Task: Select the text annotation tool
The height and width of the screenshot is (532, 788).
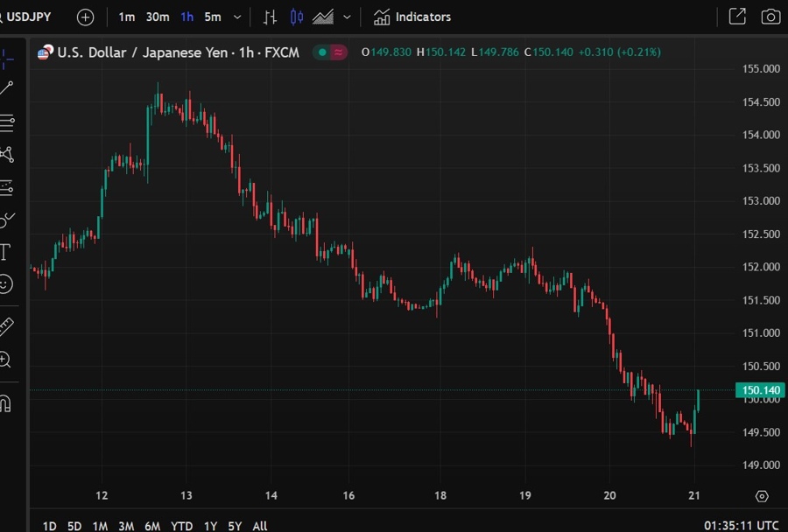Action: (x=5, y=253)
